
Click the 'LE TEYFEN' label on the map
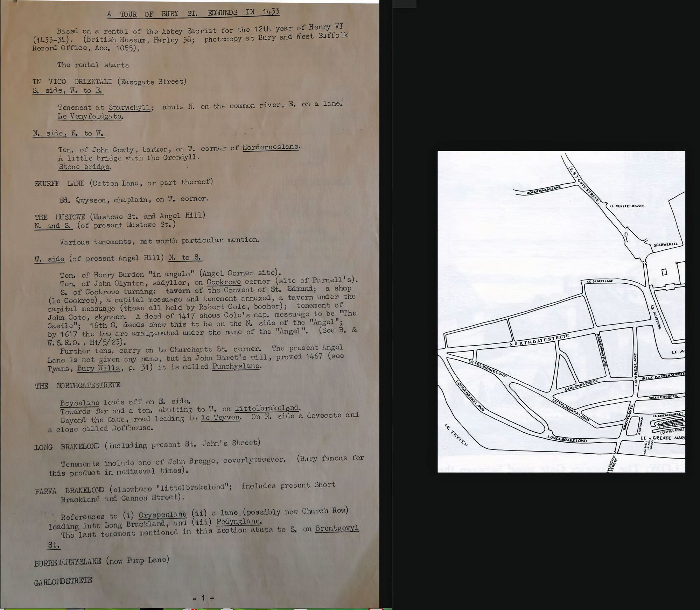(x=456, y=435)
